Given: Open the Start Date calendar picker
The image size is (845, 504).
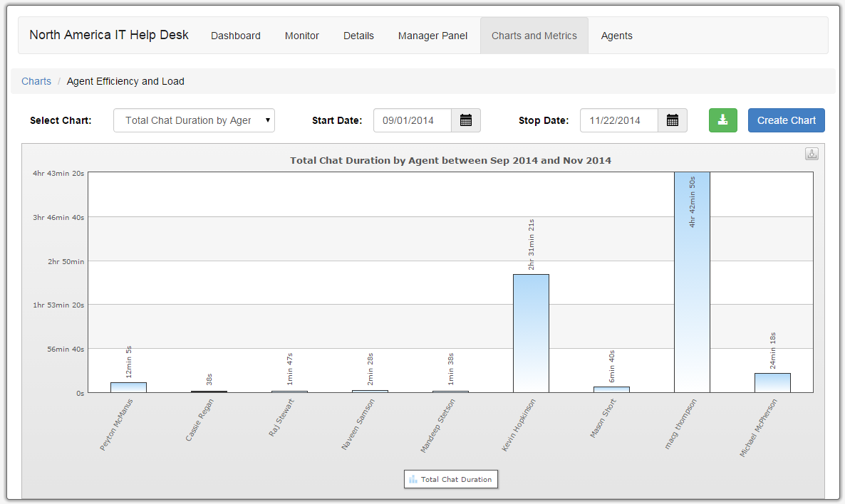Looking at the screenshot, I should 466,120.
